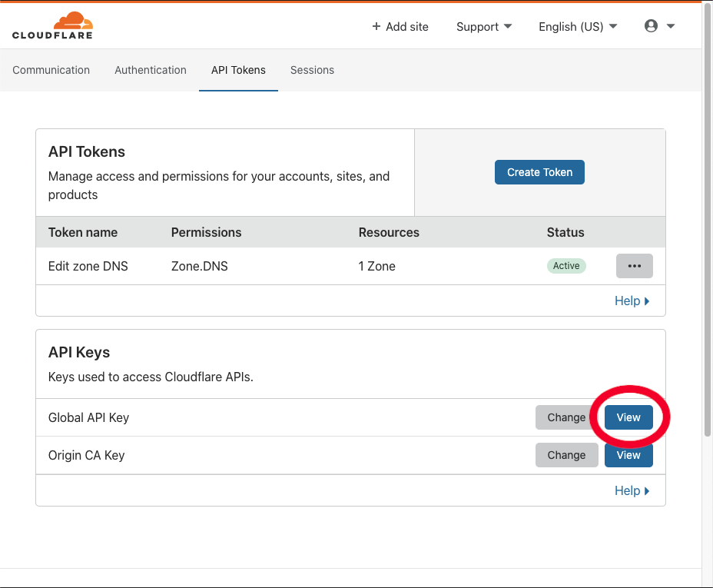713x588 pixels.
Task: Expand Help under the API Keys section
Action: (x=632, y=490)
